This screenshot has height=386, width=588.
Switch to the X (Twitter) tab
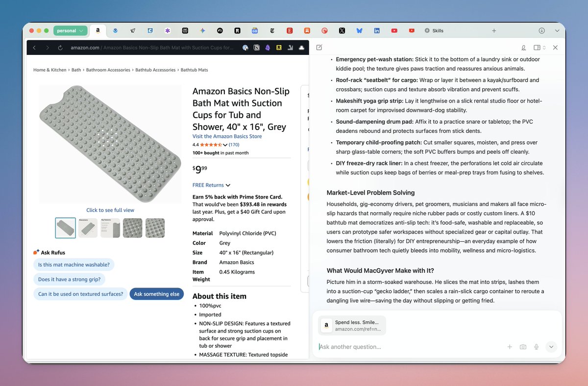point(342,30)
